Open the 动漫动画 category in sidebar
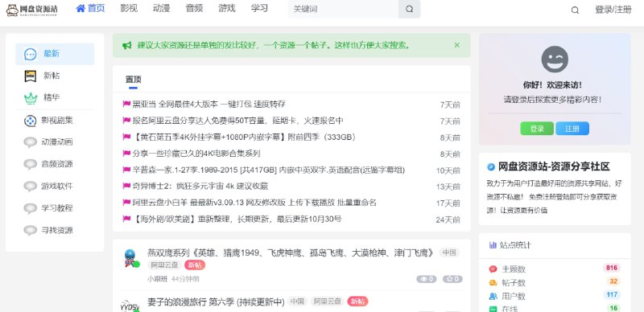 (x=55, y=142)
